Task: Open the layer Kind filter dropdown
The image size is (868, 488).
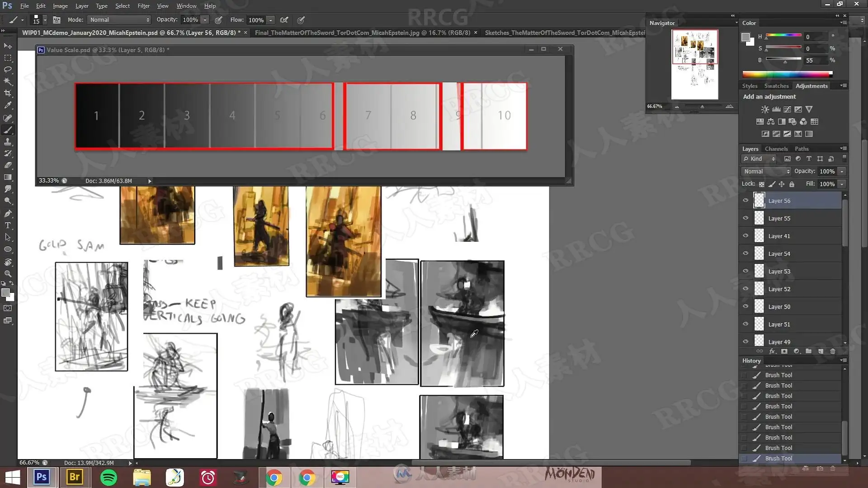Action: (x=759, y=159)
